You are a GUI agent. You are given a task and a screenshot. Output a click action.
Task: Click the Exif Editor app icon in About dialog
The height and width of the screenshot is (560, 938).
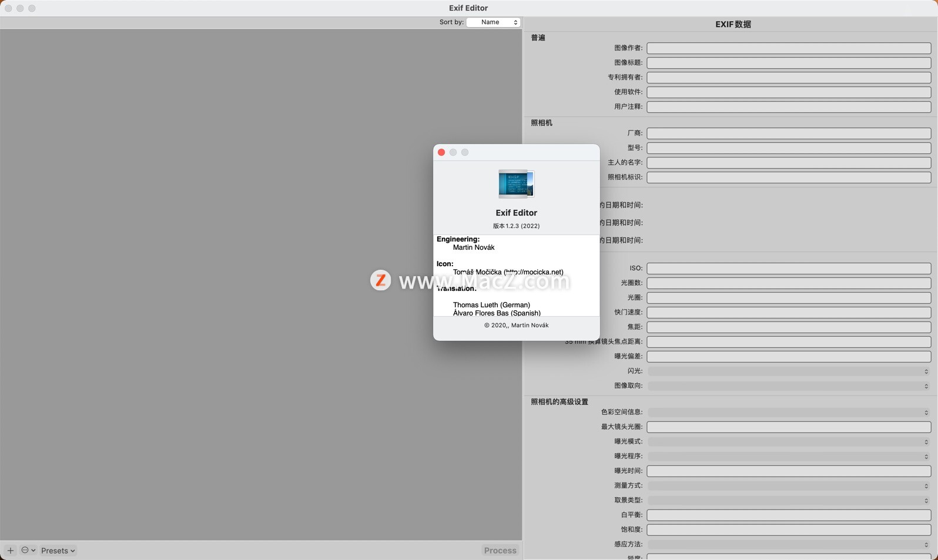click(x=516, y=184)
